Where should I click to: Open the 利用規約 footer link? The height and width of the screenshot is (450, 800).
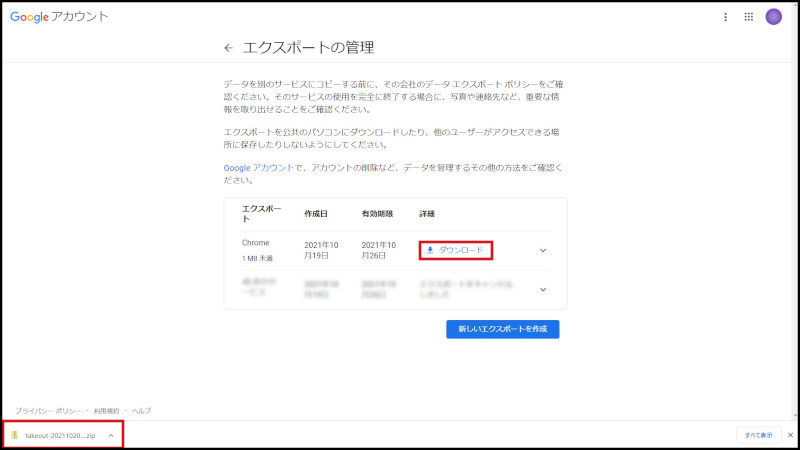[105, 411]
